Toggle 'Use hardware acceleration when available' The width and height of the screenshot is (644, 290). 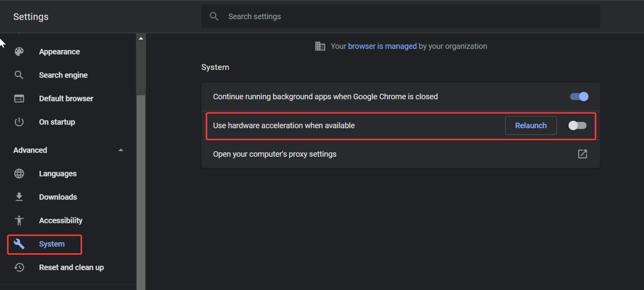[x=577, y=125]
